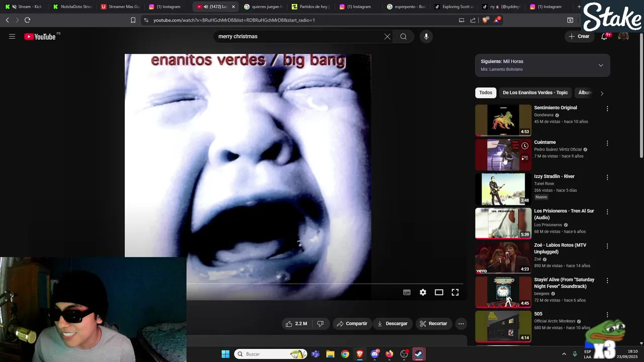This screenshot has width=644, height=362.
Task: Like the video with 2.2 M likes
Action: 296,323
